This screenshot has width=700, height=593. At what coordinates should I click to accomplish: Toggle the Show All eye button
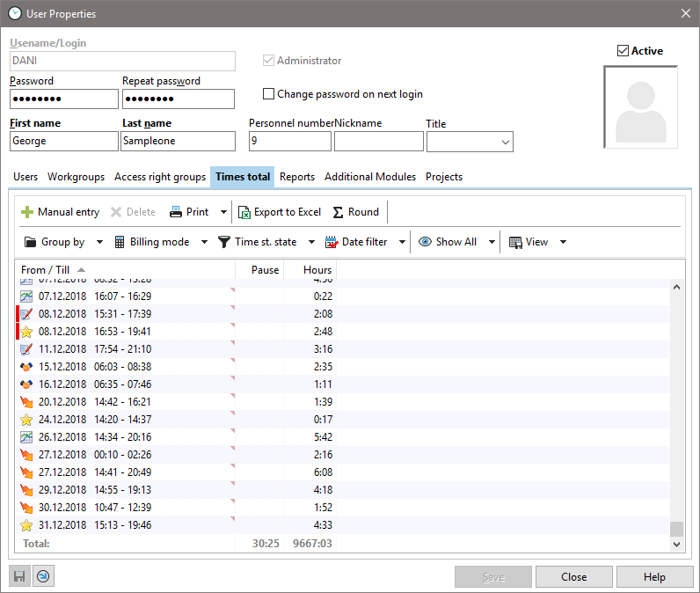[425, 242]
